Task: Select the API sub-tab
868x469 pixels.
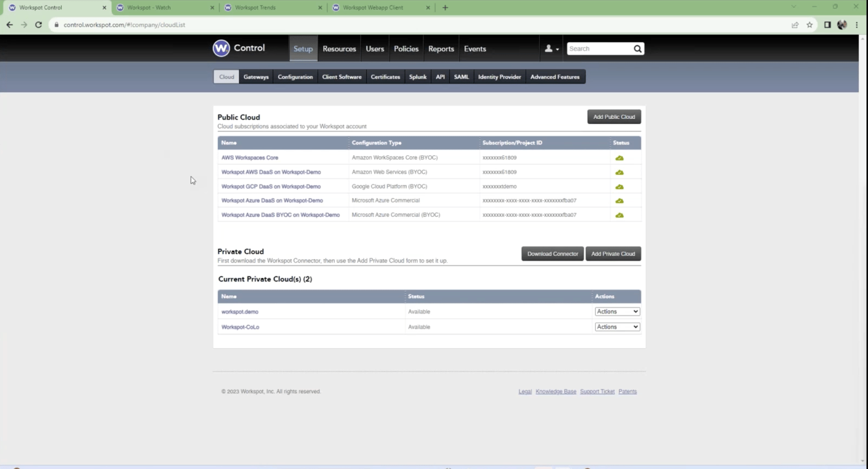Action: [440, 77]
